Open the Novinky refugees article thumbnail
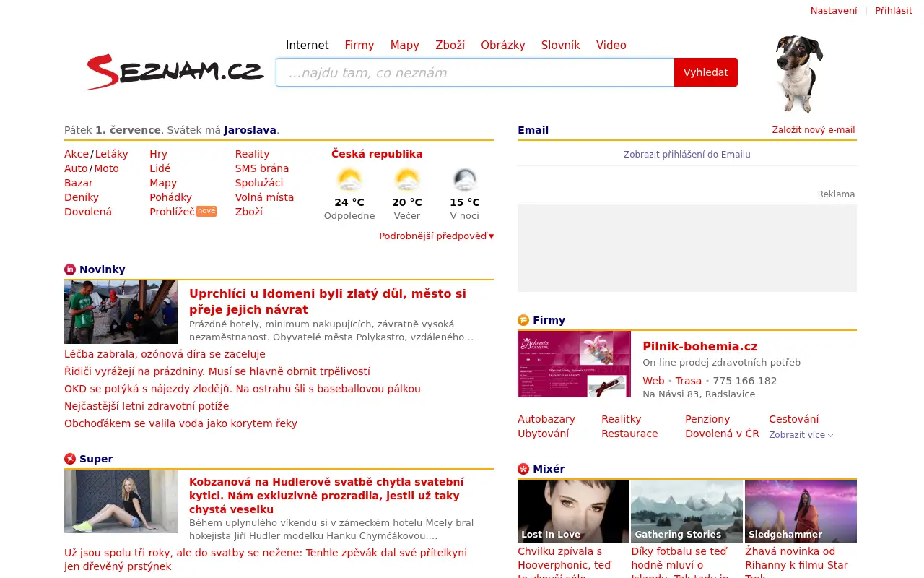924x578 pixels. click(121, 312)
